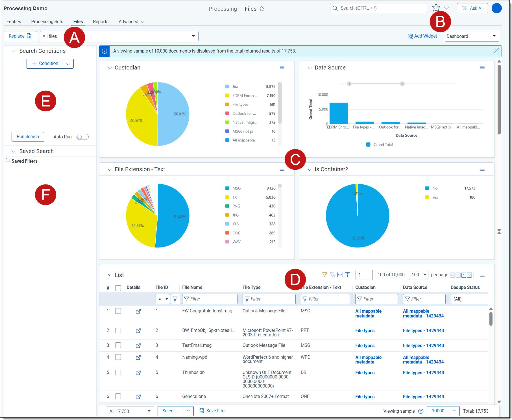Go to next page in List pager
Viewport: 512px width, 420px height.
click(463, 275)
